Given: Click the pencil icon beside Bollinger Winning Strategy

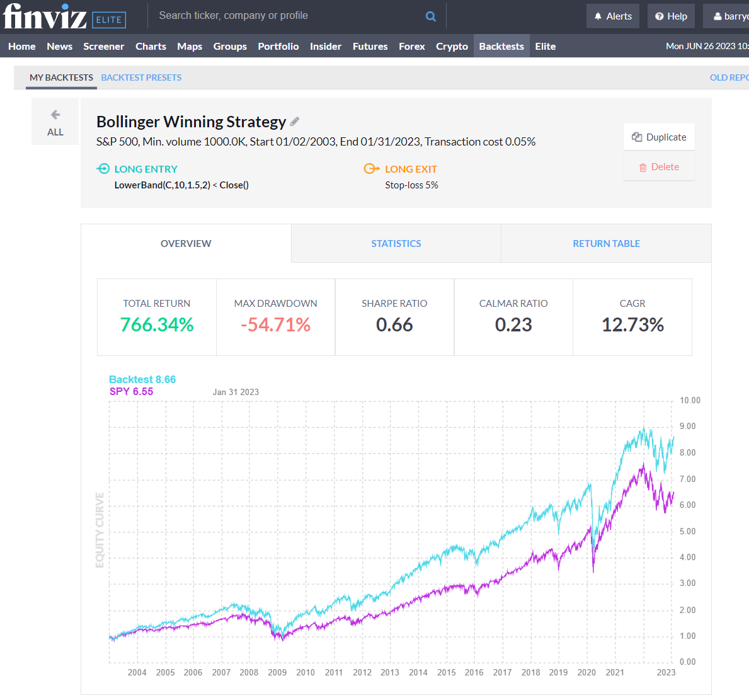Looking at the screenshot, I should point(294,121).
